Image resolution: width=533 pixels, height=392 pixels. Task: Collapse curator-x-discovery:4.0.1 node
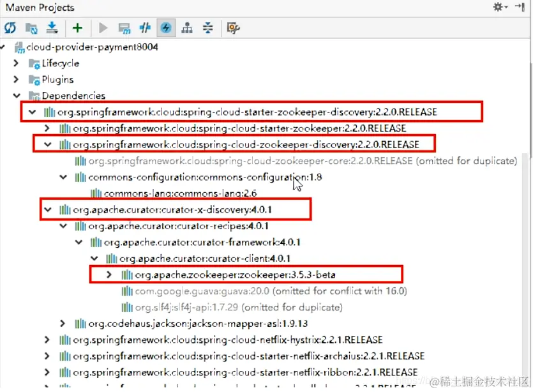click(x=48, y=210)
